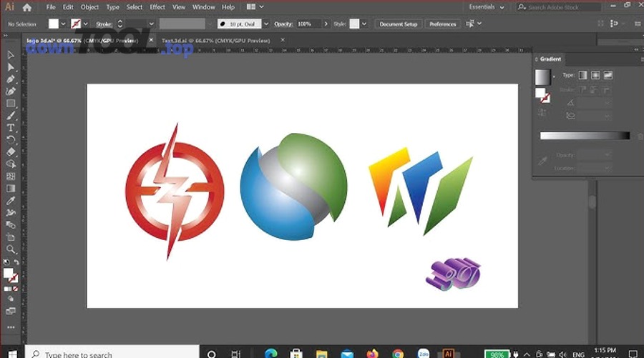Image resolution: width=644 pixels, height=358 pixels.
Task: Click Search Adobe Stock field
Action: point(559,7)
